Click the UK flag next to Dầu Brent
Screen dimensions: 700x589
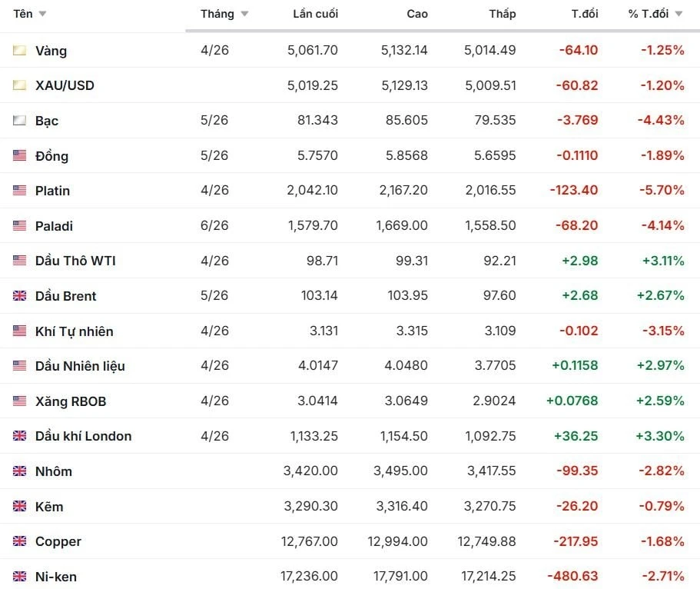pos(19,296)
